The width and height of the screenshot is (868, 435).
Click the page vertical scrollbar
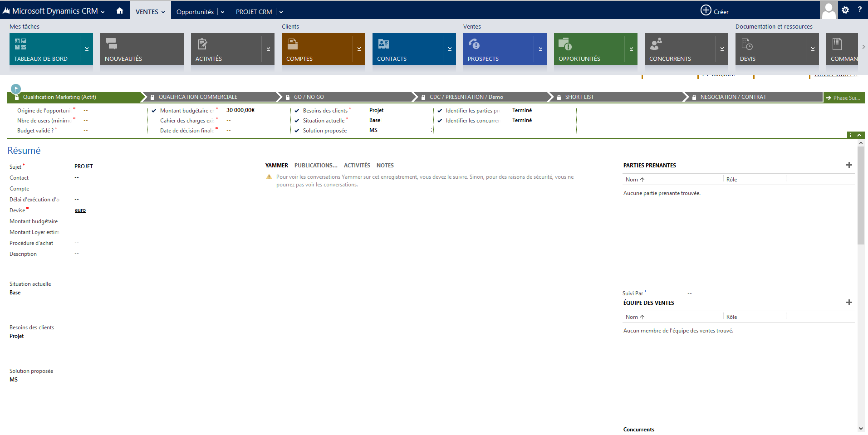861,195
